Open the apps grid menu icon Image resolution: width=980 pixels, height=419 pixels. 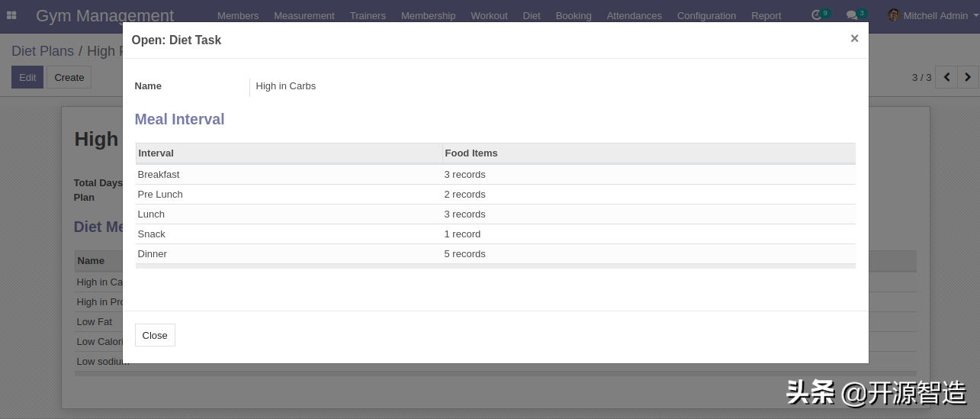click(x=11, y=15)
